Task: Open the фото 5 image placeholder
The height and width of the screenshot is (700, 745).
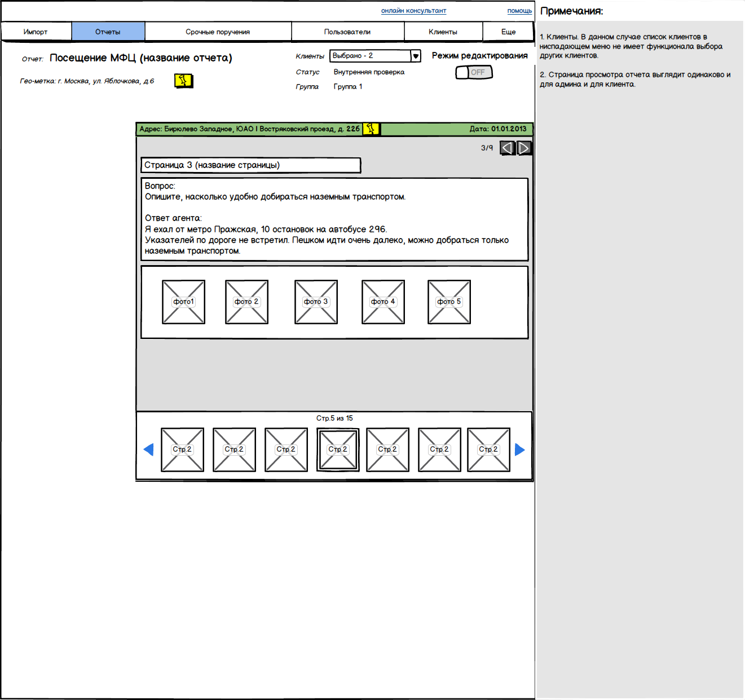Action: click(x=449, y=302)
